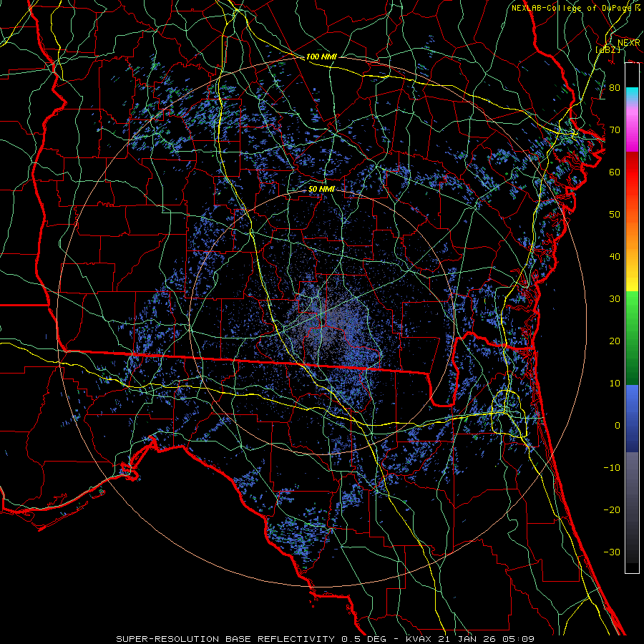The width and height of the screenshot is (644, 644).
Task: Click the 10 dBZ scale value
Action: [x=615, y=384]
